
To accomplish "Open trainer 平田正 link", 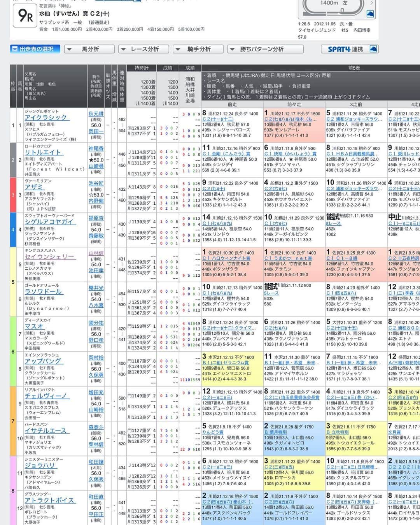I will coord(96,514).
